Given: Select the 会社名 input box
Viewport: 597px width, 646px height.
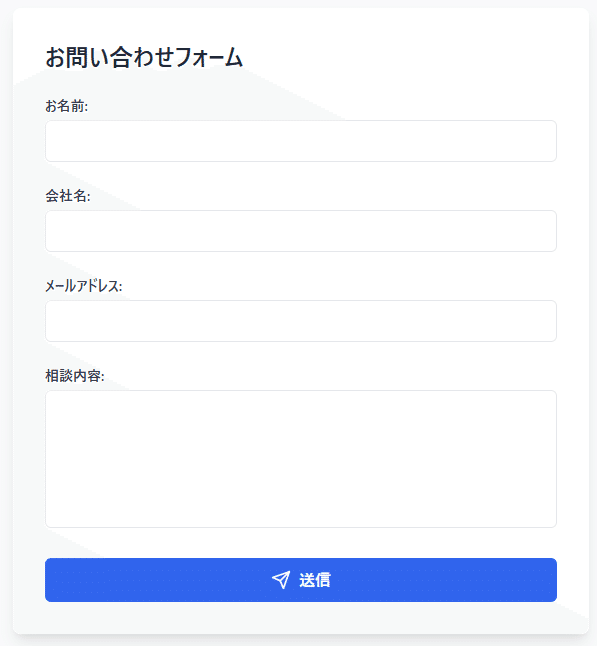Looking at the screenshot, I should pyautogui.click(x=301, y=231).
